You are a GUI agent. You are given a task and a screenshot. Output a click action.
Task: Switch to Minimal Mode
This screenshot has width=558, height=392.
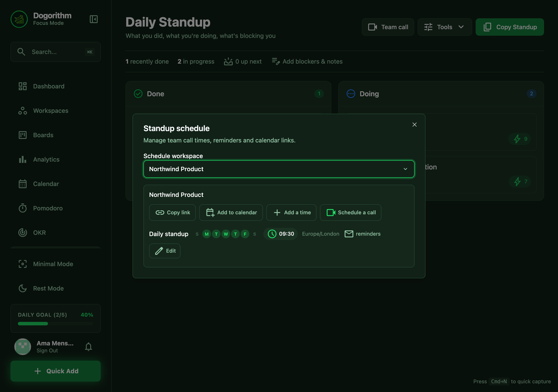[56, 264]
